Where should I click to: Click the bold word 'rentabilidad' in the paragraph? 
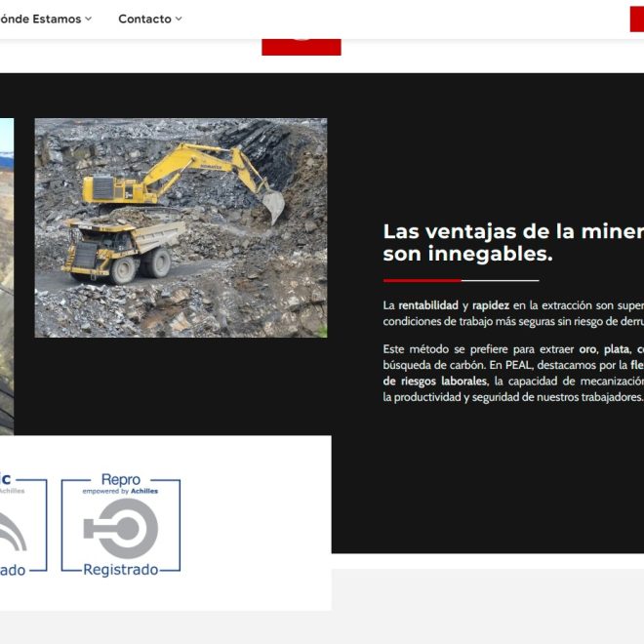[427, 305]
